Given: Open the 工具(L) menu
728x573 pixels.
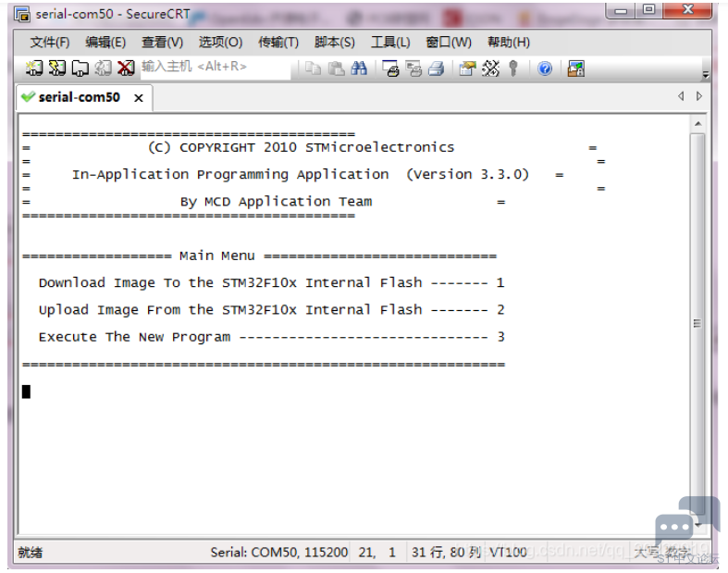Looking at the screenshot, I should 390,43.
